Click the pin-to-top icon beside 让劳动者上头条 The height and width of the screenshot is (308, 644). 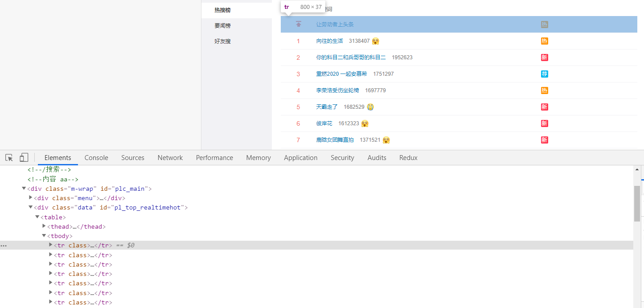tap(299, 24)
